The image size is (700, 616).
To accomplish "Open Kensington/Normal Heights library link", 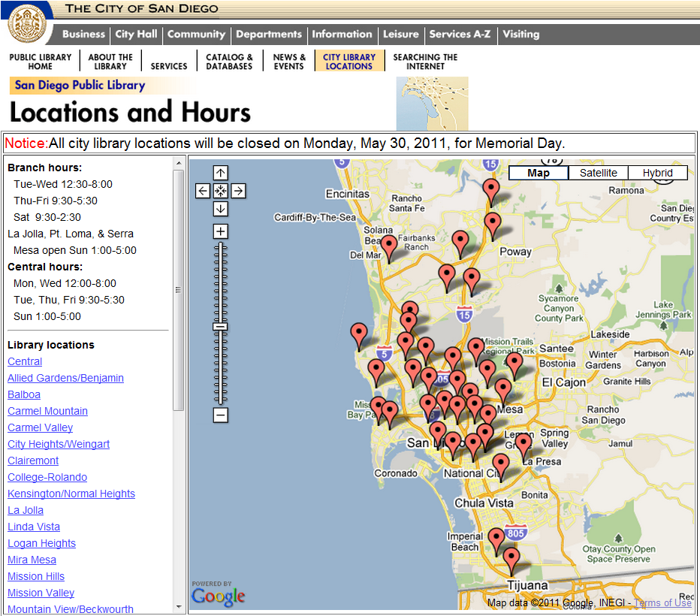I will (x=71, y=494).
